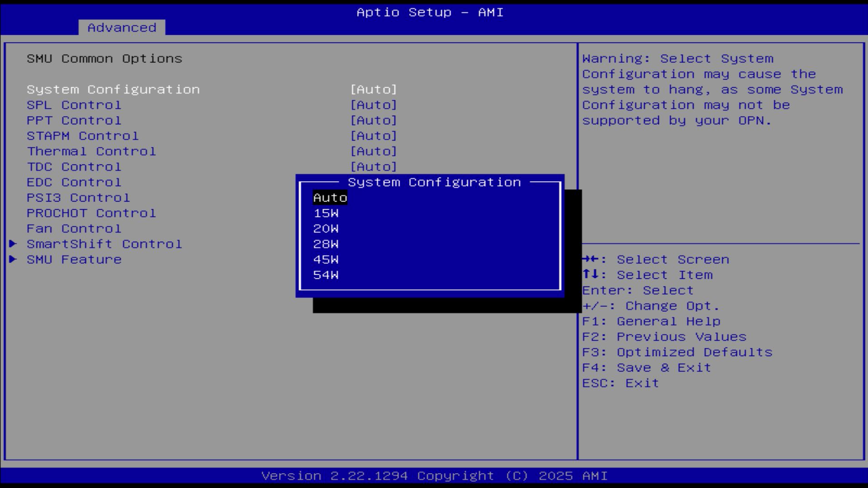The width and height of the screenshot is (868, 488).
Task: Select the TDC Control setting
Action: click(x=74, y=167)
